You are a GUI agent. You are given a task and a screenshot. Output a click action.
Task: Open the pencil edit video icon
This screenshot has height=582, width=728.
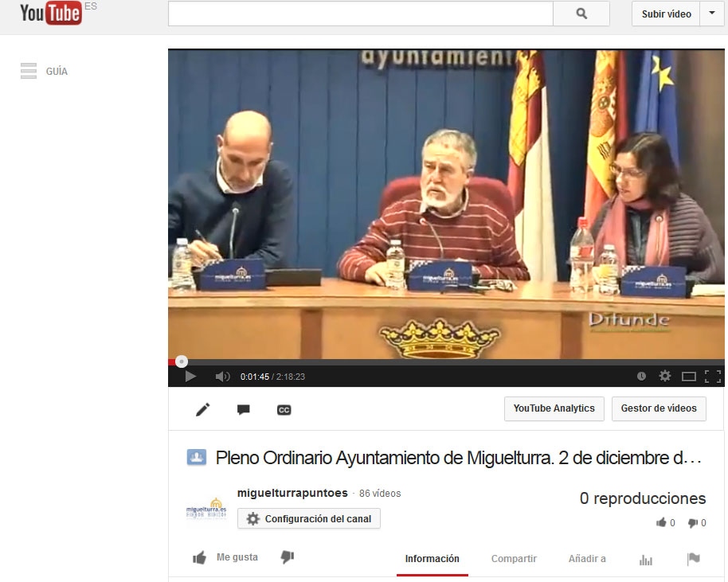(203, 409)
